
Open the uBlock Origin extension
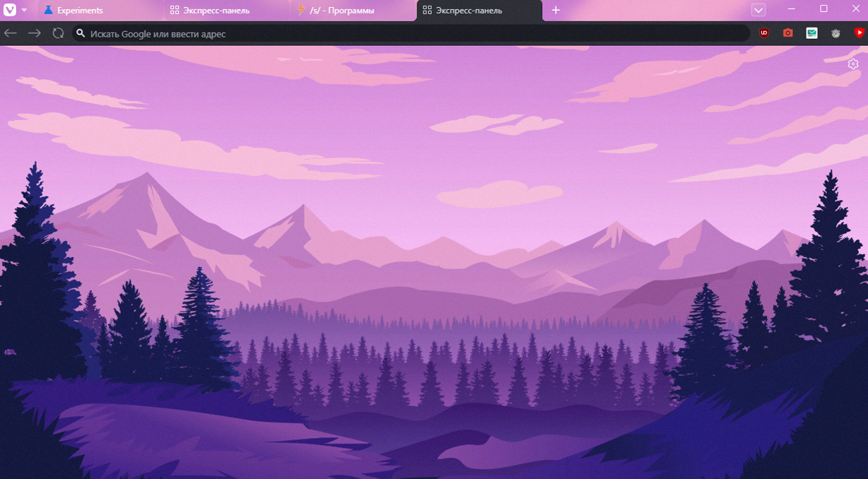click(x=764, y=32)
